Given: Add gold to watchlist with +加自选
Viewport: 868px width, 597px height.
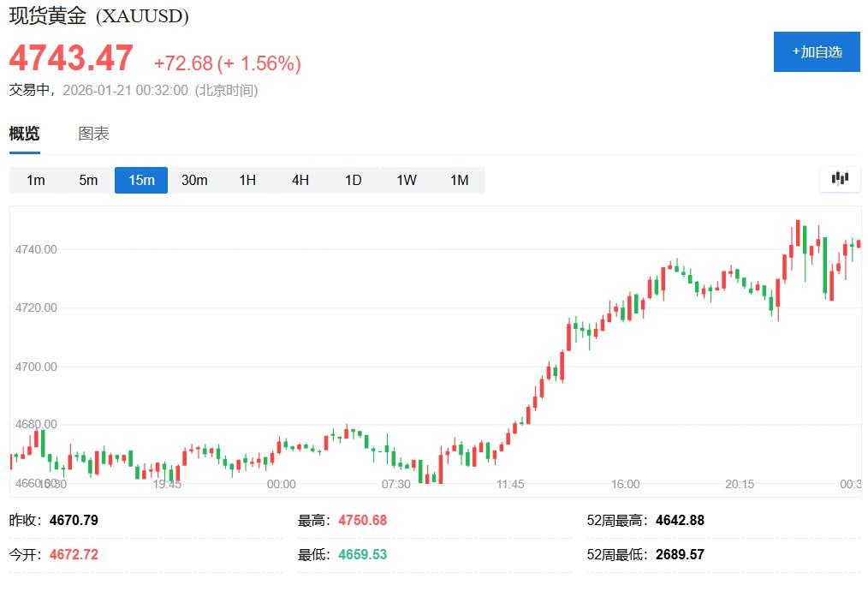Looking at the screenshot, I should click(817, 51).
